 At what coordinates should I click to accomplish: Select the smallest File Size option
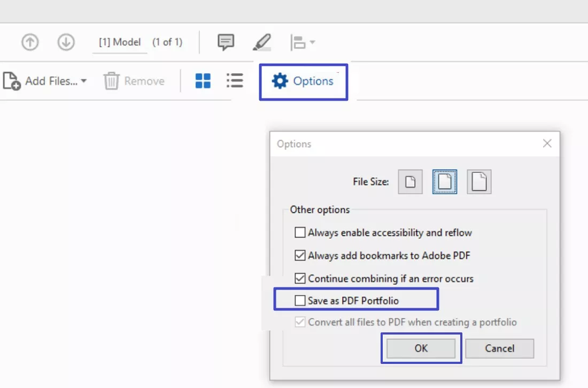tap(409, 181)
